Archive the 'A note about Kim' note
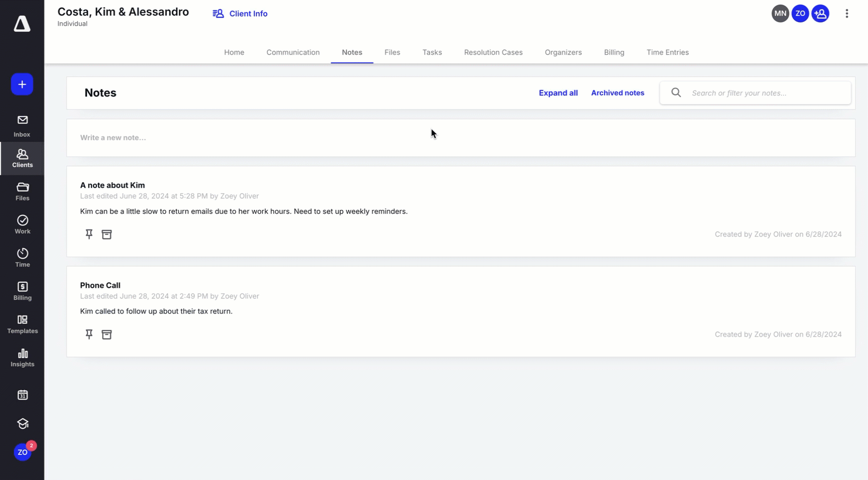 click(x=107, y=234)
